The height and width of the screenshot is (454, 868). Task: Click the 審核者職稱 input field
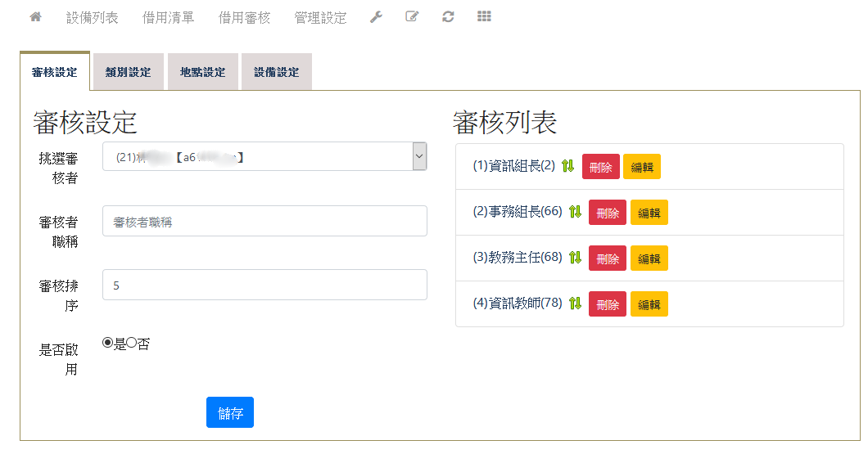pyautogui.click(x=264, y=221)
